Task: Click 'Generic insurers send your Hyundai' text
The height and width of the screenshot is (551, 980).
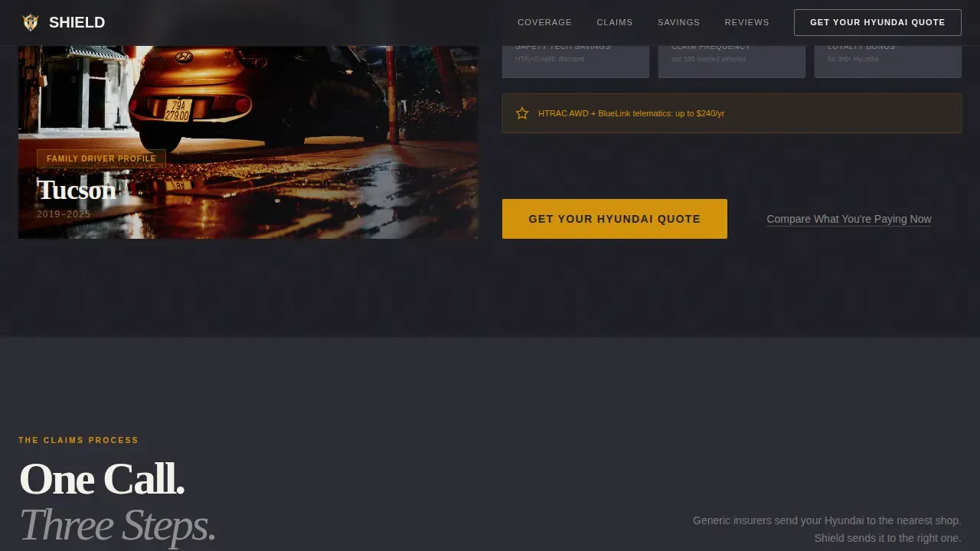Action: (827, 520)
